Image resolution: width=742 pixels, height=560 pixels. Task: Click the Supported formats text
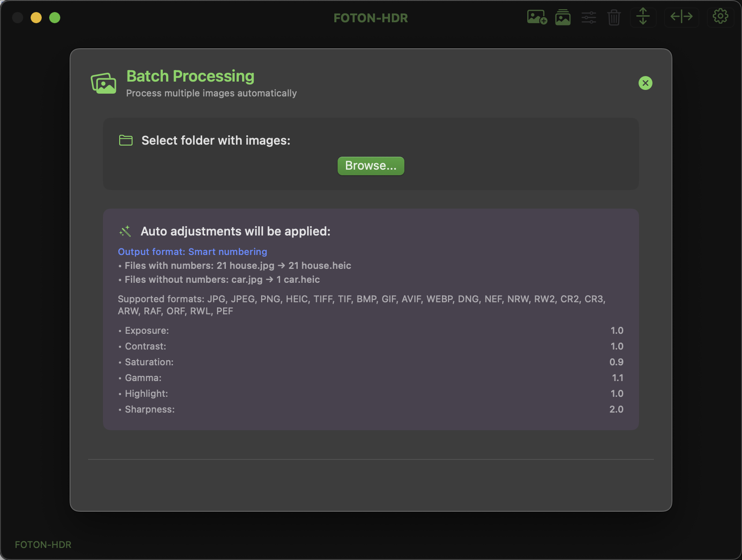tap(362, 305)
